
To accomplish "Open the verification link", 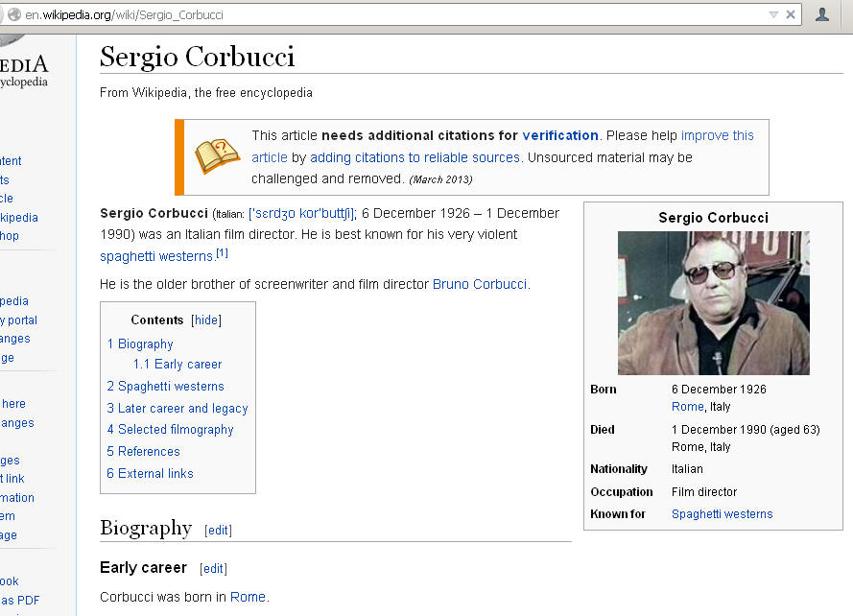I will point(560,135).
